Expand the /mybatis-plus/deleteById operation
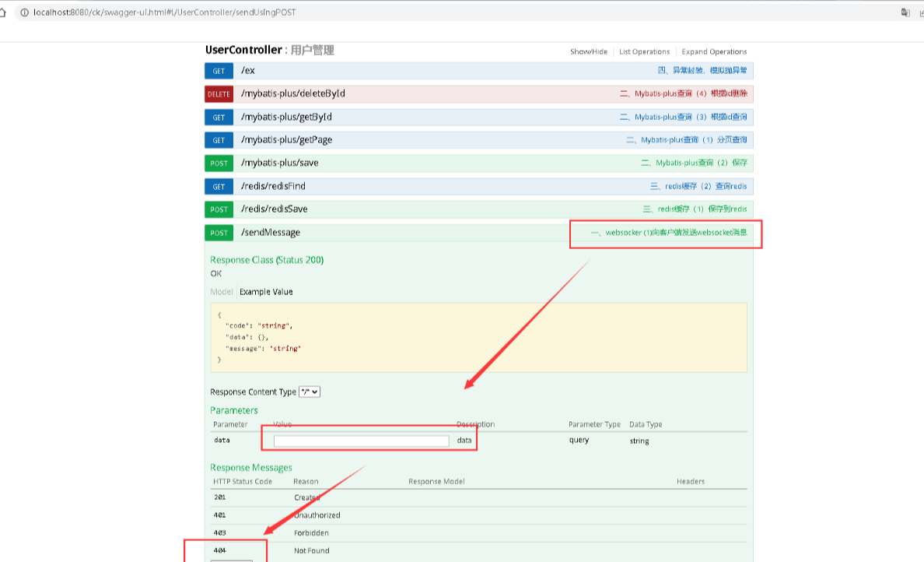The width and height of the screenshot is (924, 562). (x=293, y=93)
